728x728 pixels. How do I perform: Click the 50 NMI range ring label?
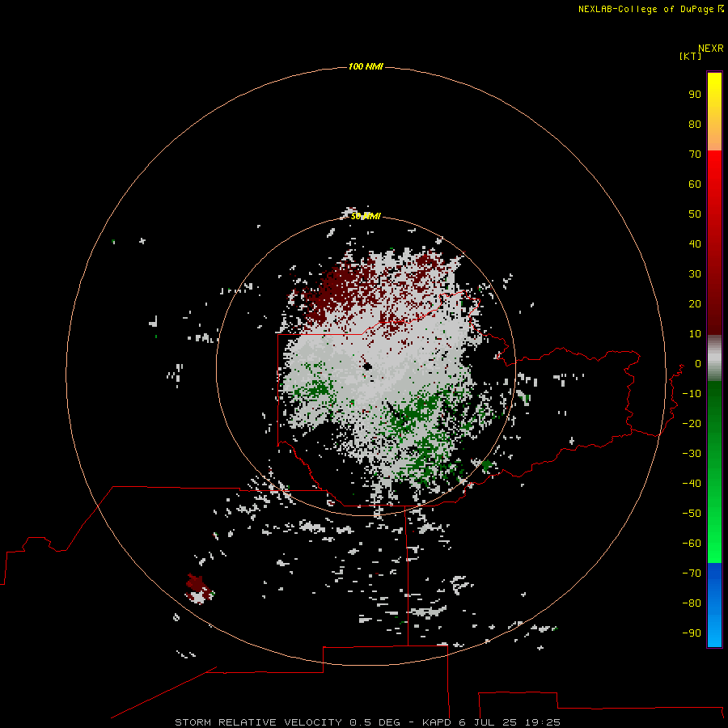click(x=366, y=216)
